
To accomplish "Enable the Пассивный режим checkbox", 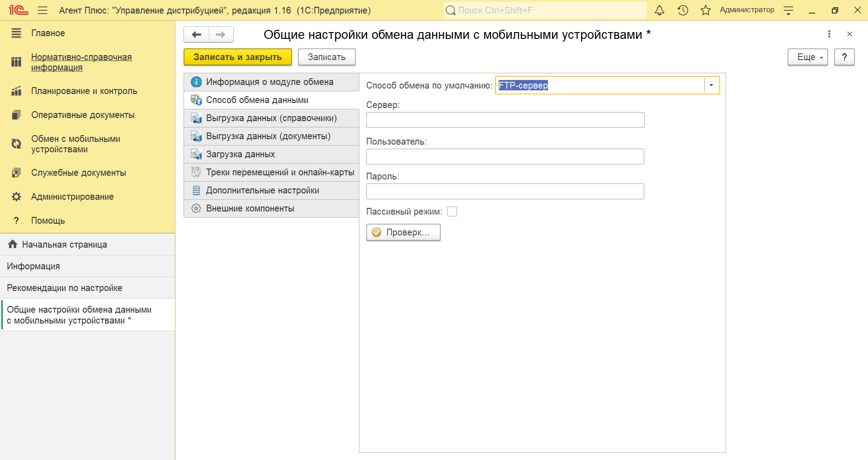I will [x=452, y=211].
